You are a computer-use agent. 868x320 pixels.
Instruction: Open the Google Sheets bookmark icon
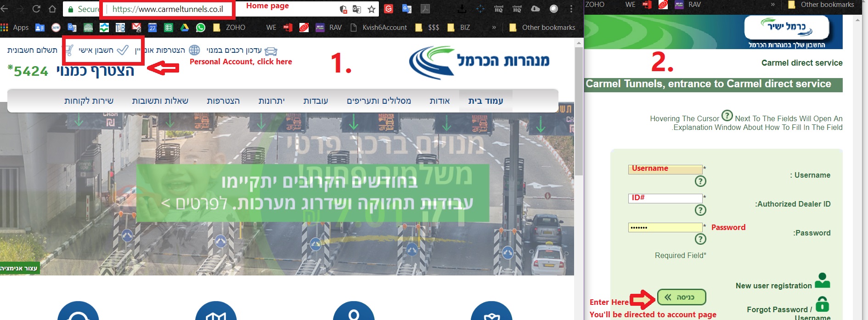(169, 28)
